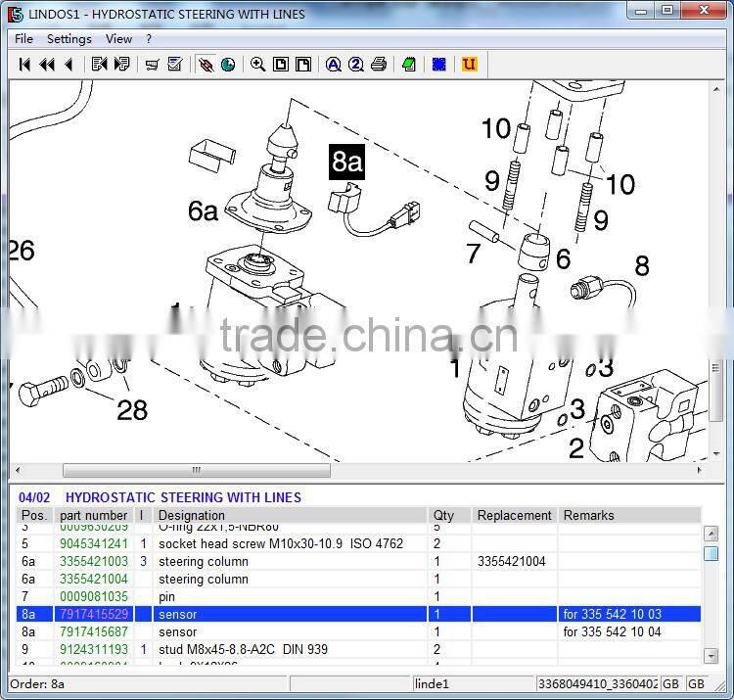The image size is (734, 700).
Task: Click diagram scrollbar left arrow
Action: pyautogui.click(x=18, y=470)
